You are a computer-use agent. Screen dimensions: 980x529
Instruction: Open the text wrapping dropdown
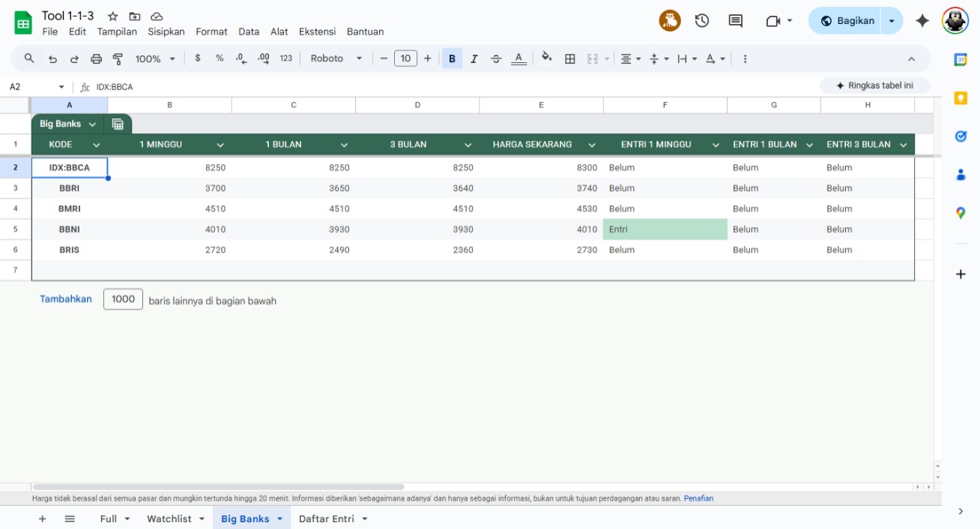tap(686, 58)
